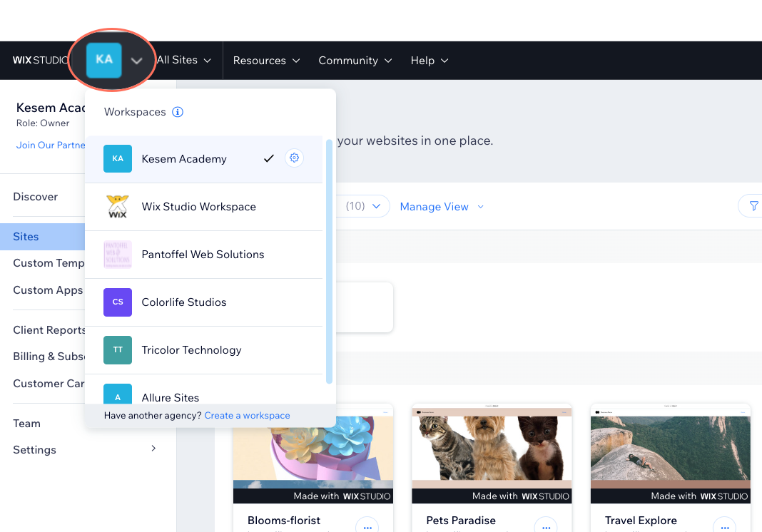Expand the Settings submenu arrow

click(153, 449)
